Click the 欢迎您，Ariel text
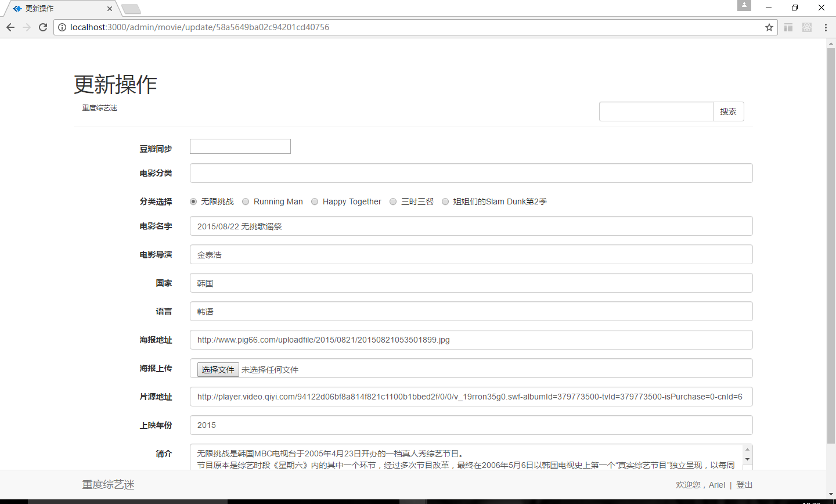Viewport: 836px width, 504px height. 701,485
